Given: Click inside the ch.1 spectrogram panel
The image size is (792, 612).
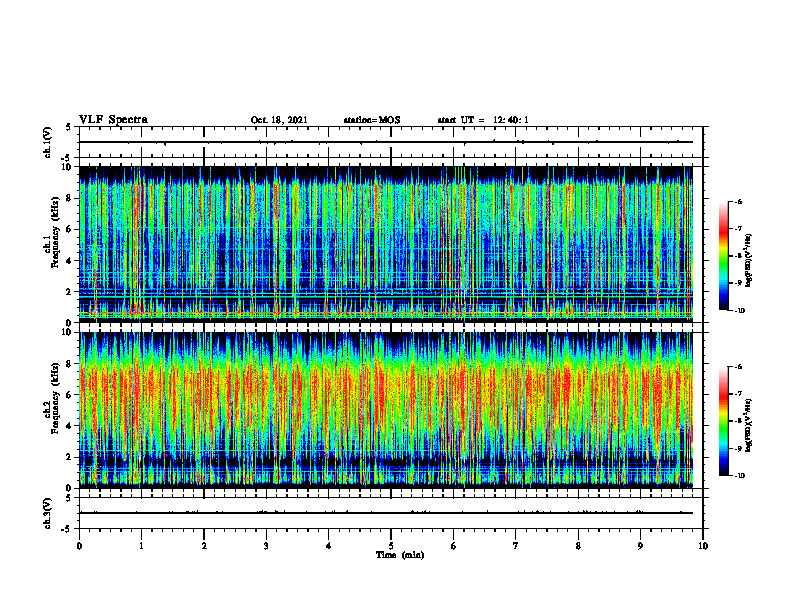Looking at the screenshot, I should point(386,244).
